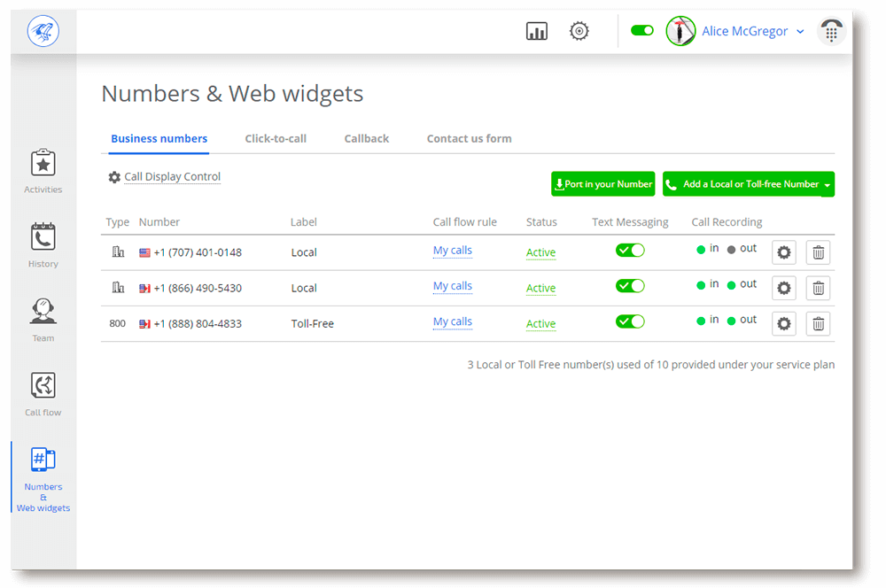
Task: Delete number +1 (888) 804-4833 with trash icon
Action: (x=818, y=323)
